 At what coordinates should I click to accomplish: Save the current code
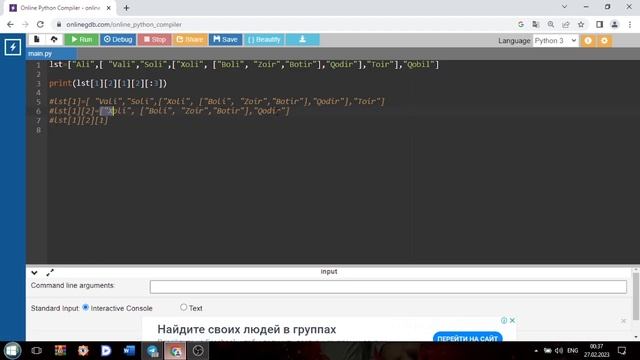[x=225, y=40]
